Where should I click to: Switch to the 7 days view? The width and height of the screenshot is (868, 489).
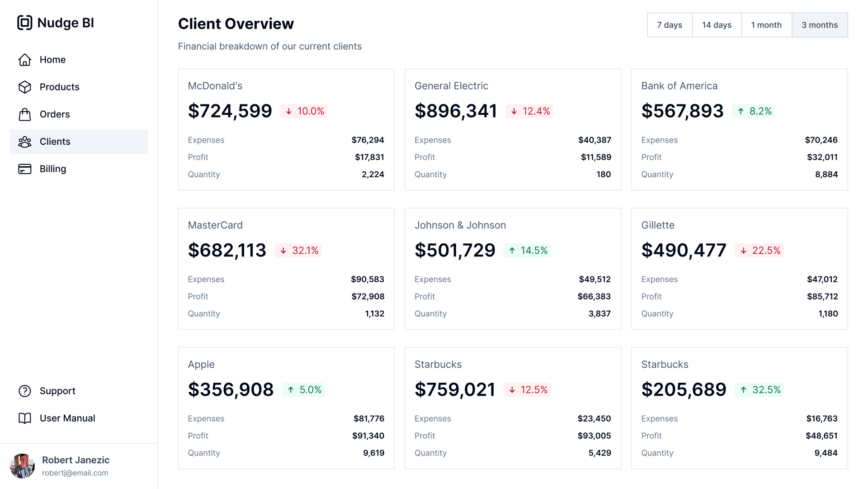[x=670, y=25]
